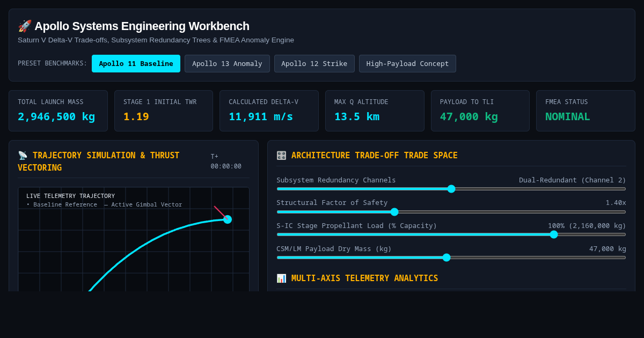Image resolution: width=644 pixels, height=338 pixels.
Task: Click the red active gimbal vector line
Action: 221,212
